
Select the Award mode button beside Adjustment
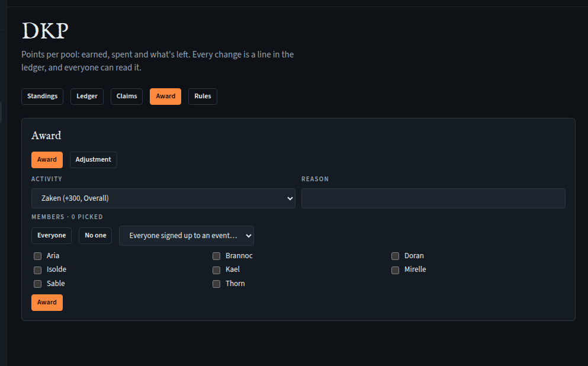[47, 160]
